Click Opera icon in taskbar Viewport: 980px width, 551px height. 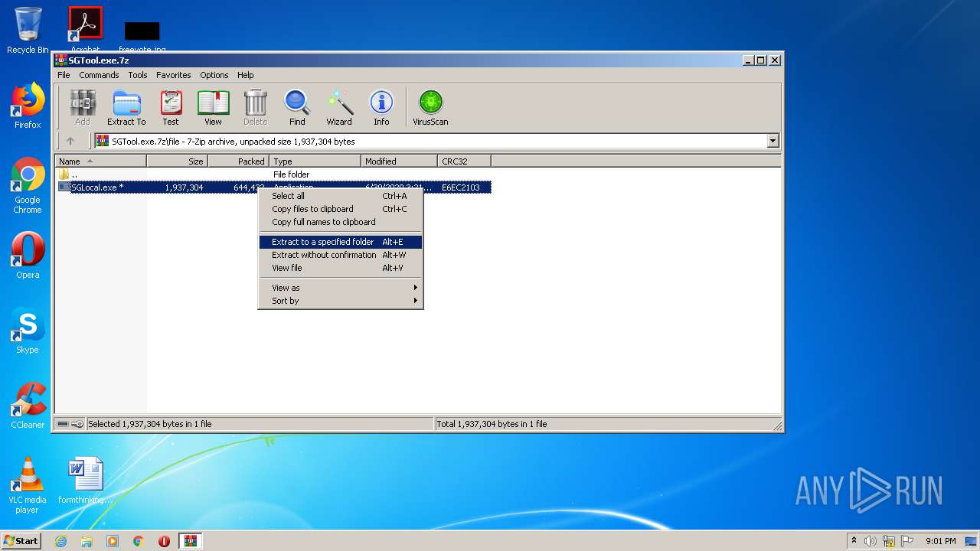(x=164, y=541)
